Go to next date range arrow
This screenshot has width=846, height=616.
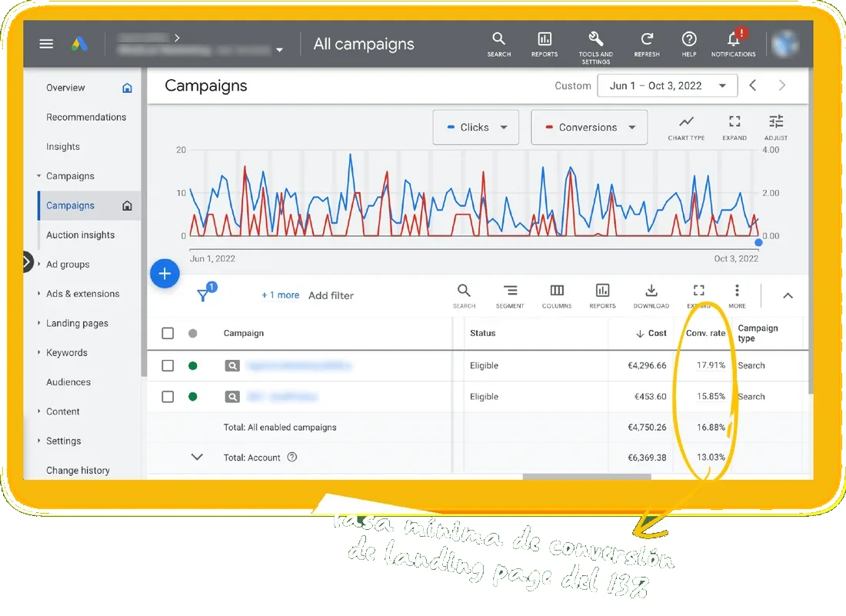click(782, 85)
